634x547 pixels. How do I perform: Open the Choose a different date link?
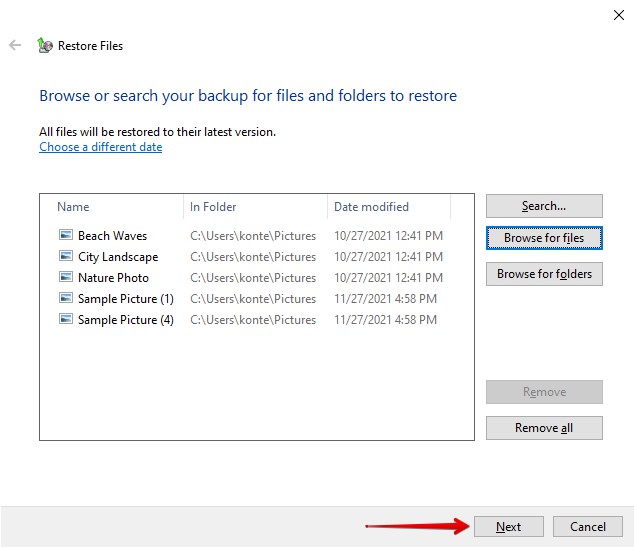click(x=101, y=147)
